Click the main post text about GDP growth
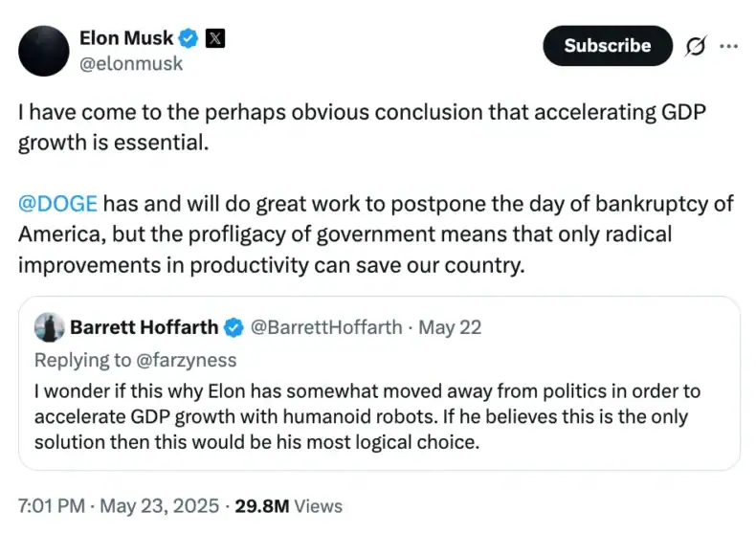 [x=362, y=127]
